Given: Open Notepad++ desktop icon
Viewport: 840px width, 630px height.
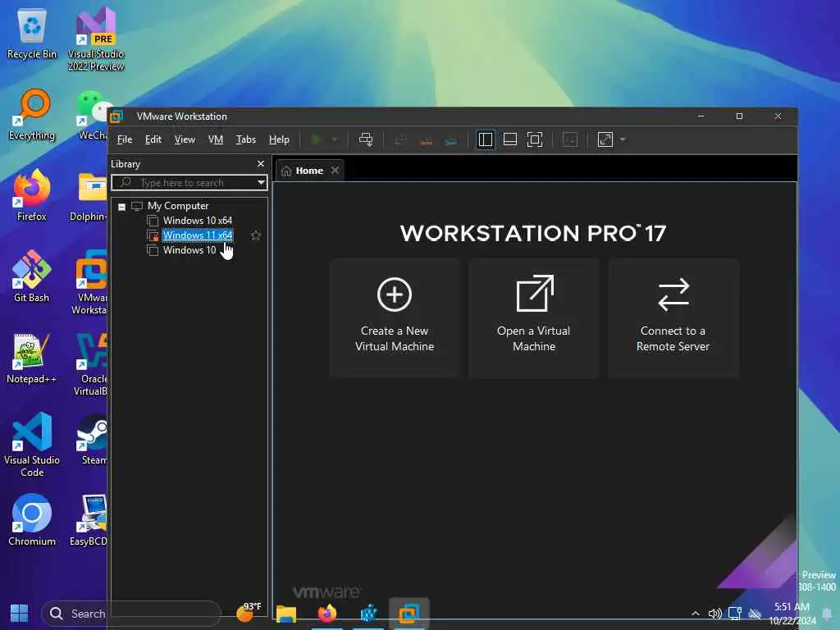Looking at the screenshot, I should [x=32, y=358].
